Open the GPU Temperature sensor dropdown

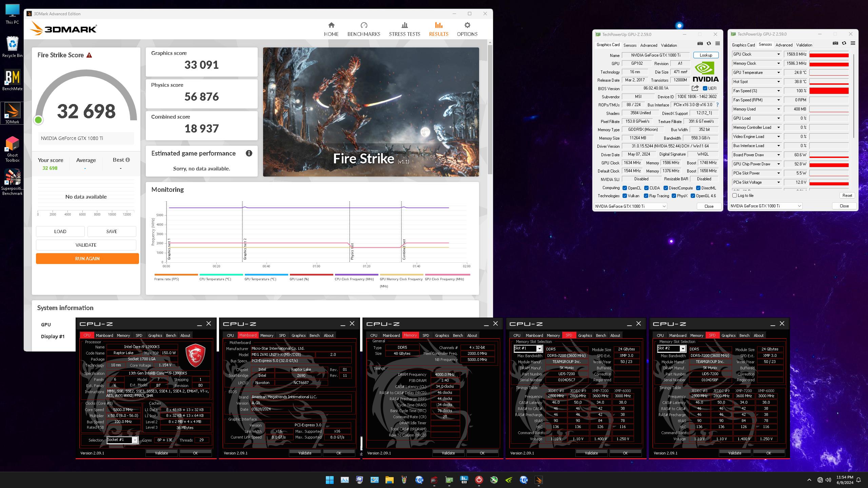pos(778,73)
